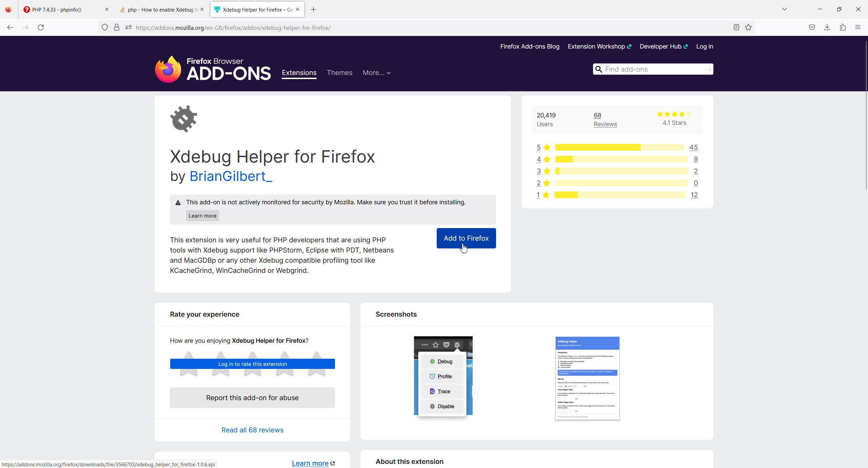Open the Themes navigation item
This screenshot has height=468, width=868.
339,73
